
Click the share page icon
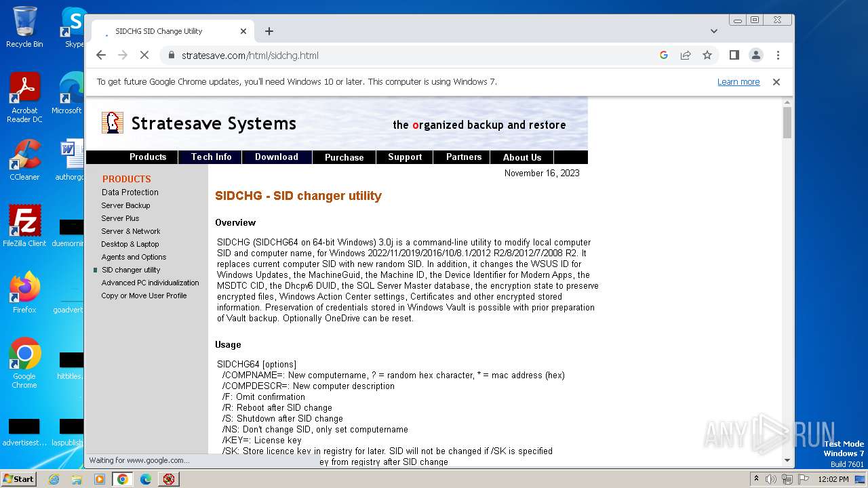[x=686, y=55]
